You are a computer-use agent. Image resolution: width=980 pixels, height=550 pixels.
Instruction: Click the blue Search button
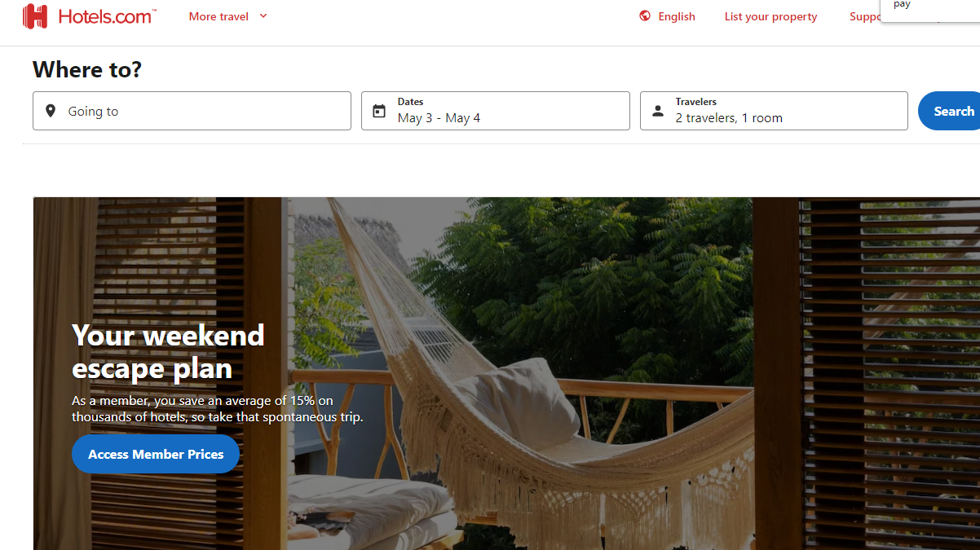[x=950, y=111]
